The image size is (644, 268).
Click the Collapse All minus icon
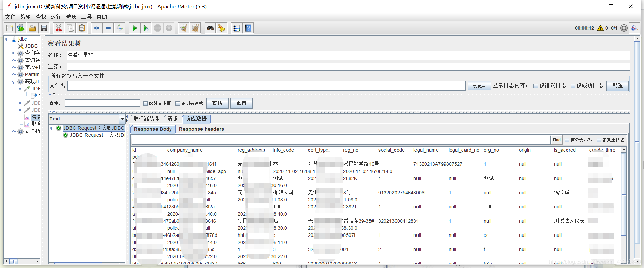click(x=108, y=28)
